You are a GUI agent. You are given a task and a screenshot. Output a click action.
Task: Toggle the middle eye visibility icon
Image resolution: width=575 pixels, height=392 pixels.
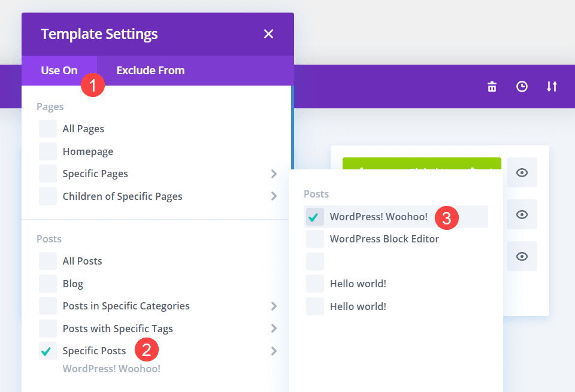[x=522, y=214]
